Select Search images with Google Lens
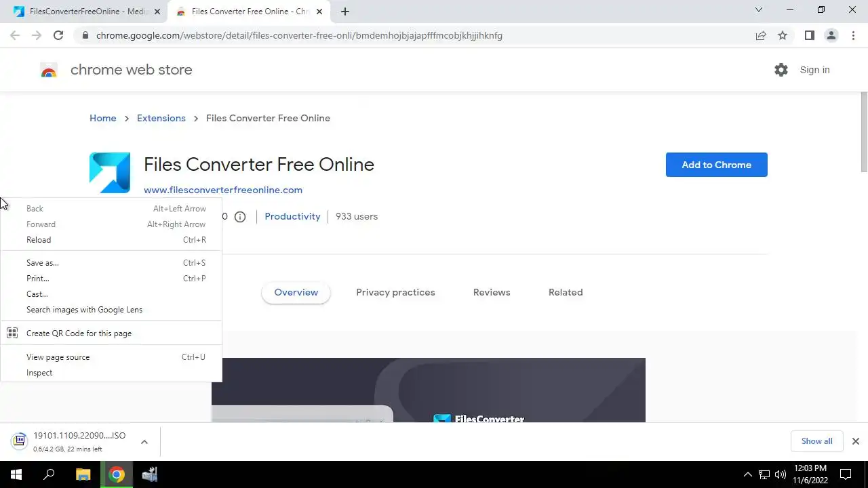The width and height of the screenshot is (868, 488). 111,310
